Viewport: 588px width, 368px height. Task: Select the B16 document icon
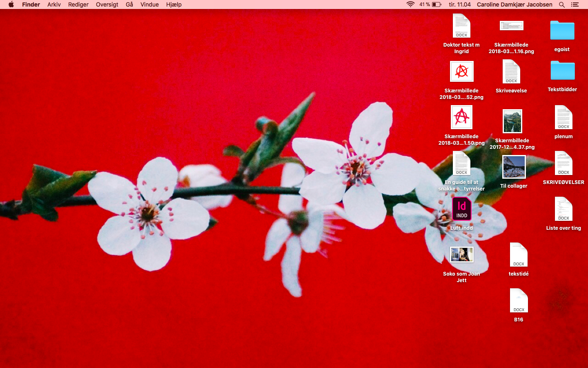pyautogui.click(x=519, y=301)
